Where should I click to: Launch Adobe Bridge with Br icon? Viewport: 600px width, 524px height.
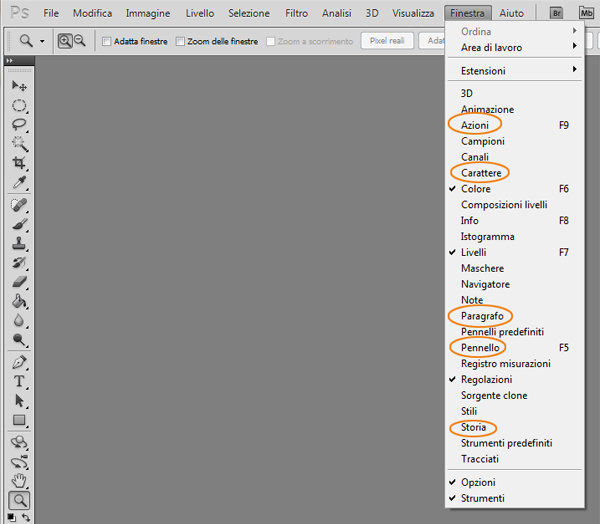556,13
